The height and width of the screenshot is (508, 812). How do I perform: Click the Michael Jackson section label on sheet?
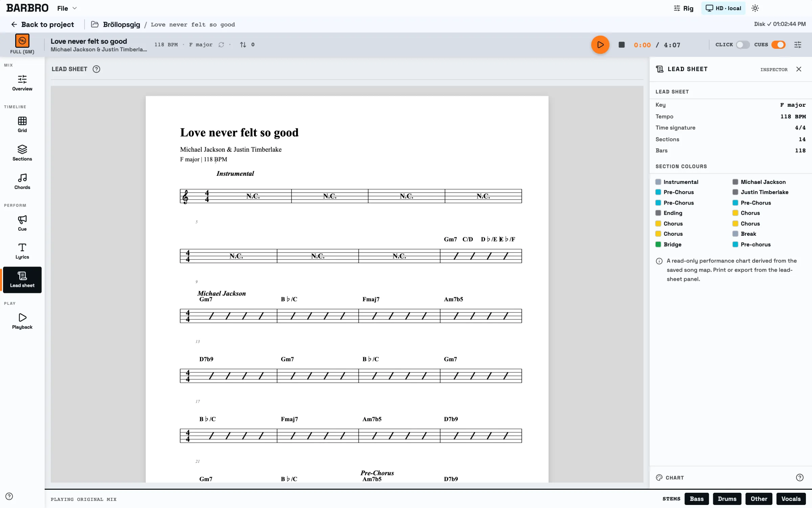click(x=222, y=293)
